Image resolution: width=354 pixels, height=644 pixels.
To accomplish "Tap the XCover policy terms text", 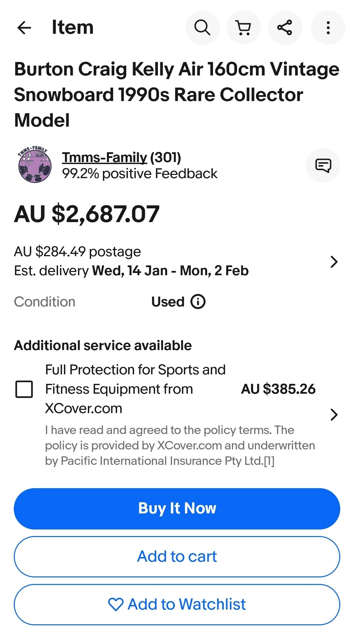I will pyautogui.click(x=180, y=445).
